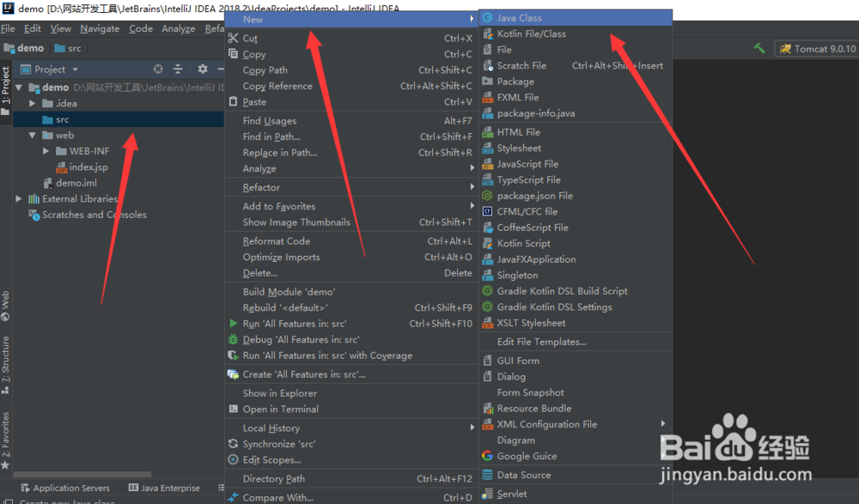
Task: Click the Servlet icon
Action: (x=487, y=495)
